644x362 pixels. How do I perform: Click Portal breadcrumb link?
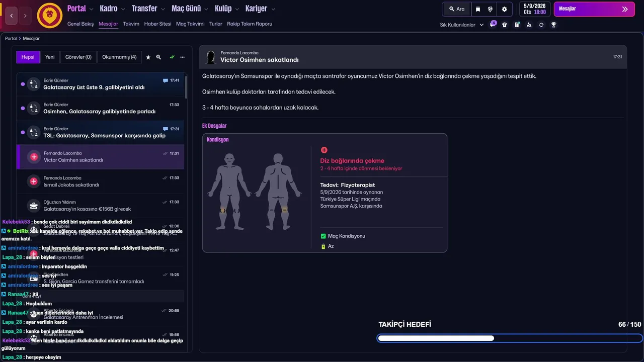(x=11, y=38)
